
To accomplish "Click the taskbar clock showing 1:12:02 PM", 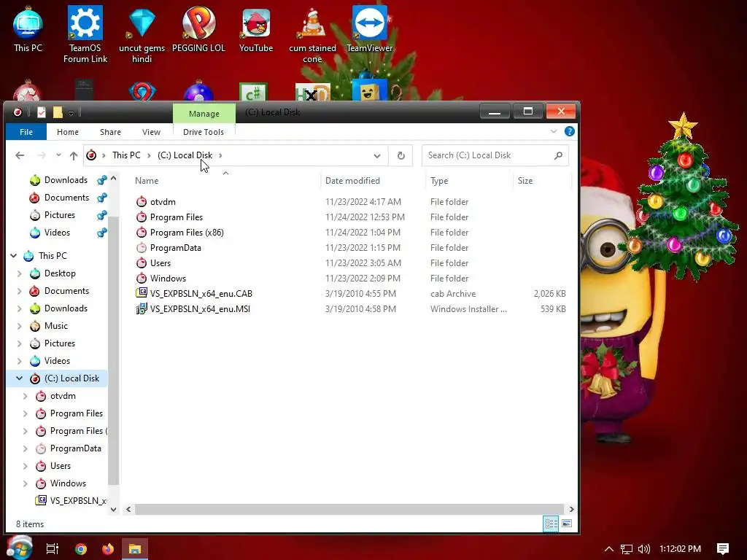I will [680, 549].
